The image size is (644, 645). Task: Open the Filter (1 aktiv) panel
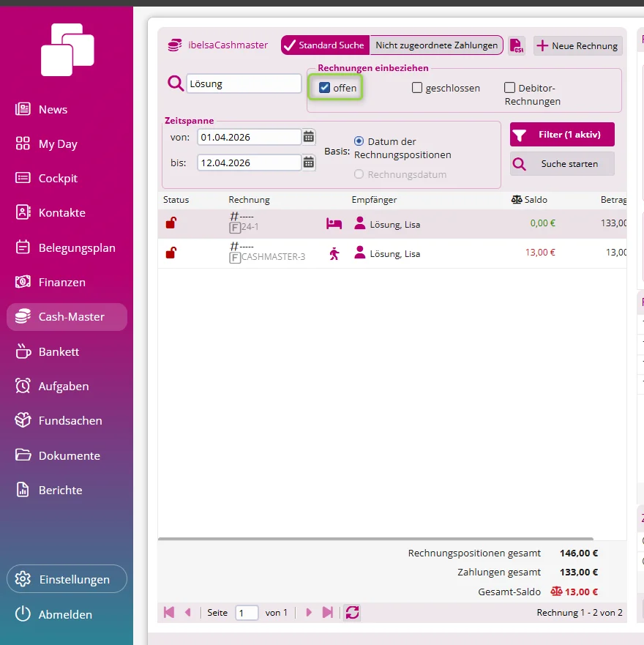562,135
